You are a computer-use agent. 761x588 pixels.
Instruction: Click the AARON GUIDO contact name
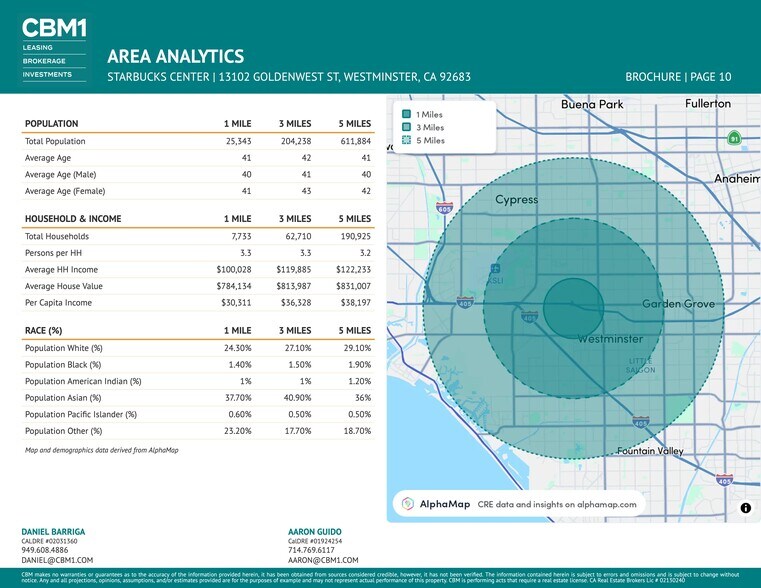coord(315,532)
